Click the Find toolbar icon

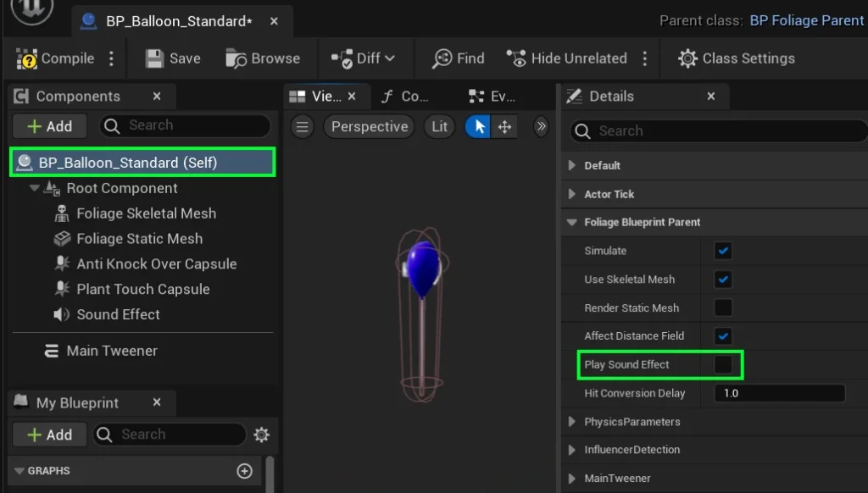pos(442,58)
